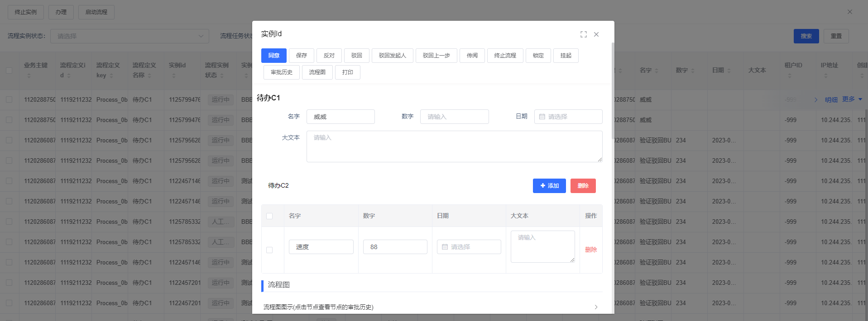Click the calendar icon in 待办C1 日期 field
Image resolution: width=868 pixels, height=321 pixels.
pyautogui.click(x=542, y=117)
